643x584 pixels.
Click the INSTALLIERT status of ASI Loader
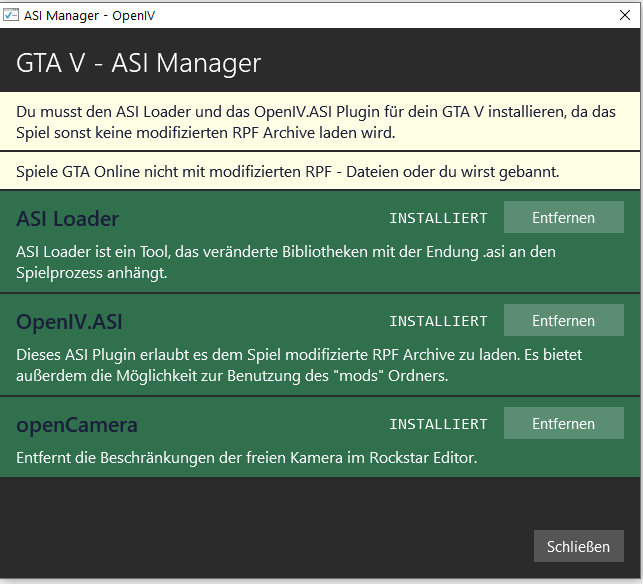(438, 218)
